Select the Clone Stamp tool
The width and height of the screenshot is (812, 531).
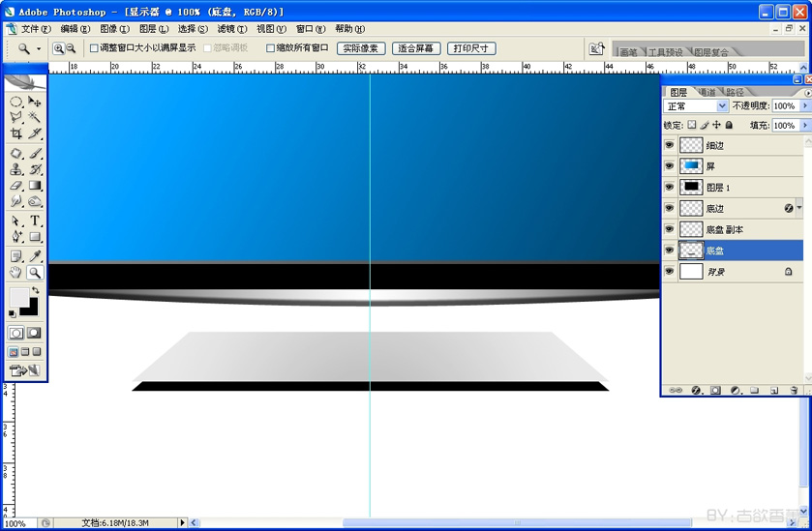point(16,169)
